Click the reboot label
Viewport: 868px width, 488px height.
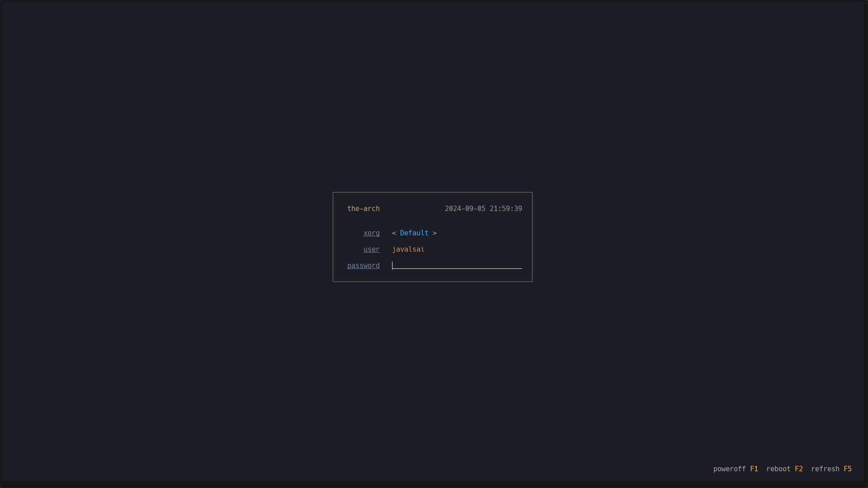[778, 469]
